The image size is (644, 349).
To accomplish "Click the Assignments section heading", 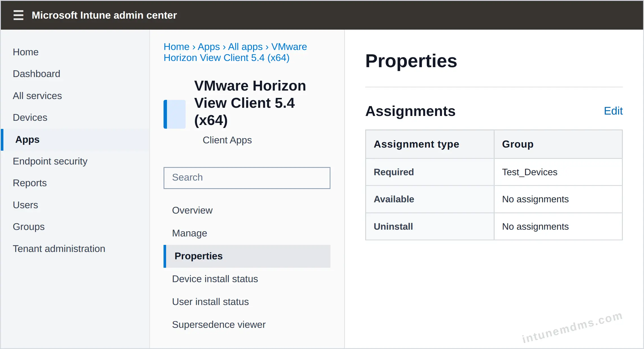I will pyautogui.click(x=410, y=111).
